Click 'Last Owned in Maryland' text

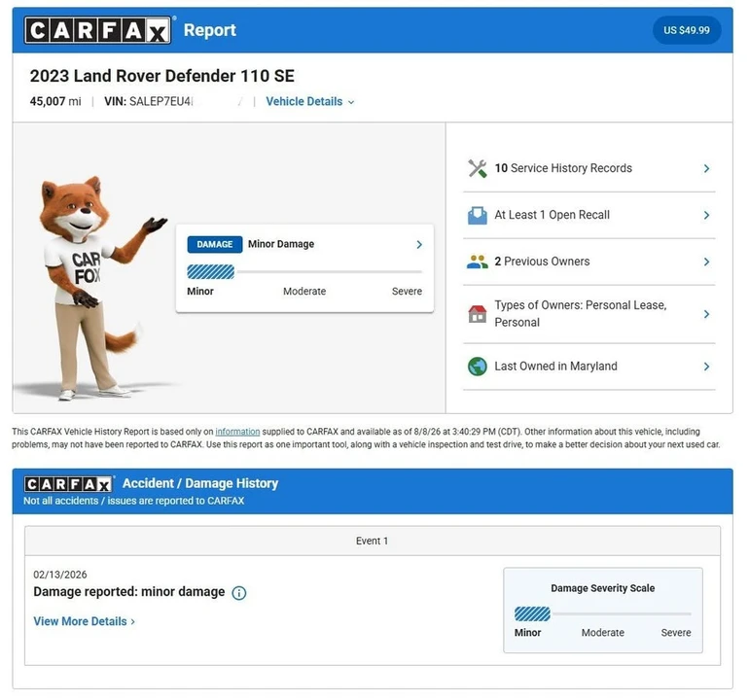555,367
